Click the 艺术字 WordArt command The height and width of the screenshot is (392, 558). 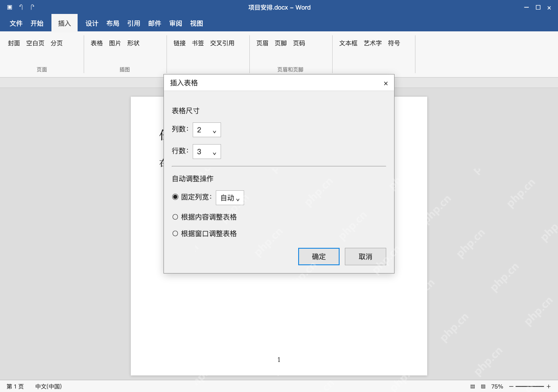[373, 43]
